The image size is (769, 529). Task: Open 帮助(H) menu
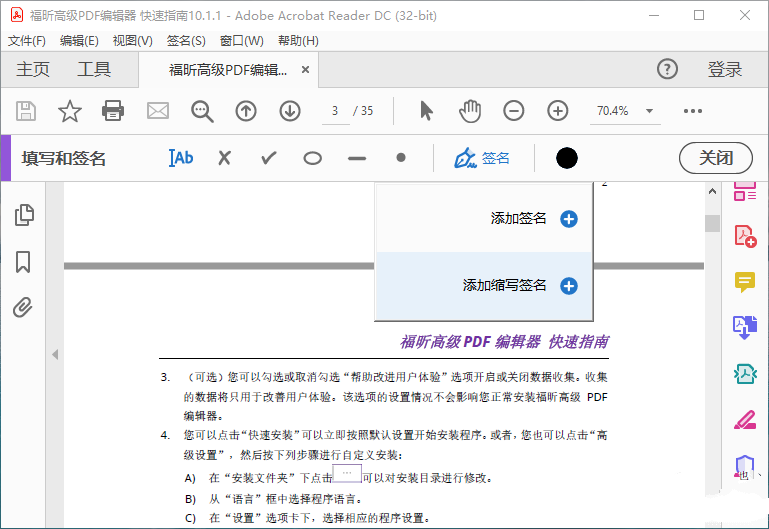pos(298,41)
